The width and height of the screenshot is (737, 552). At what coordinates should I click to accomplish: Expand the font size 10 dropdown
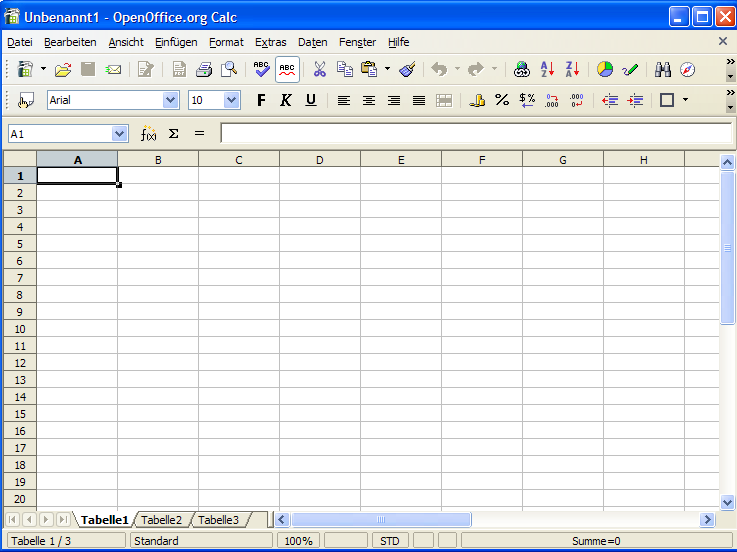click(231, 100)
